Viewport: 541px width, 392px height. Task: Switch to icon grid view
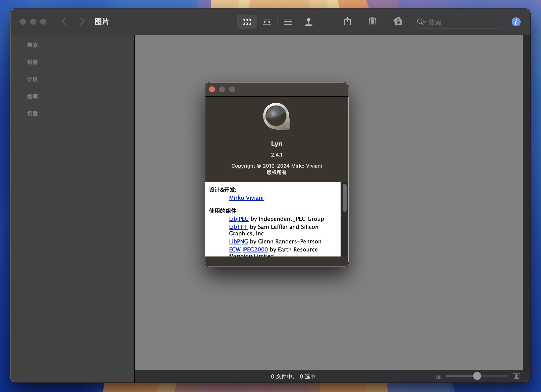pyautogui.click(x=246, y=22)
